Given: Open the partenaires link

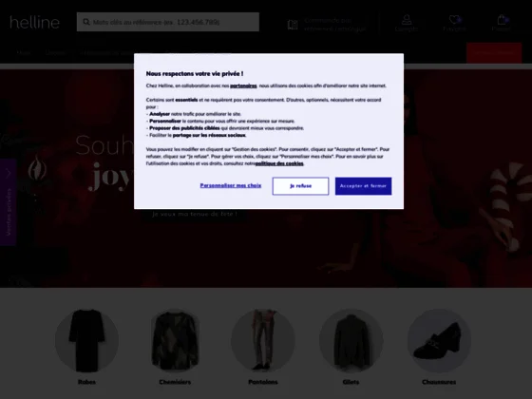Looking at the screenshot, I should (x=243, y=85).
